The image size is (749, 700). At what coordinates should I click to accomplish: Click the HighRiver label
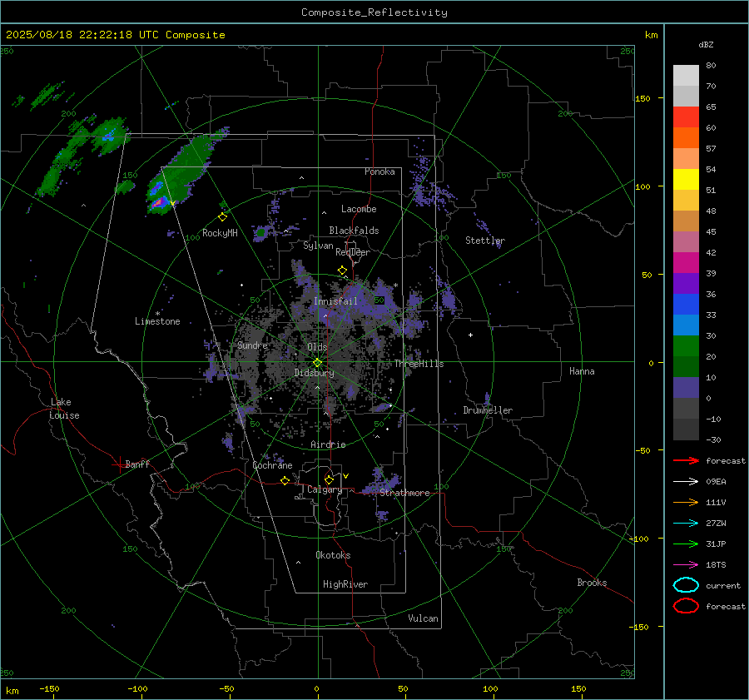[x=345, y=584]
